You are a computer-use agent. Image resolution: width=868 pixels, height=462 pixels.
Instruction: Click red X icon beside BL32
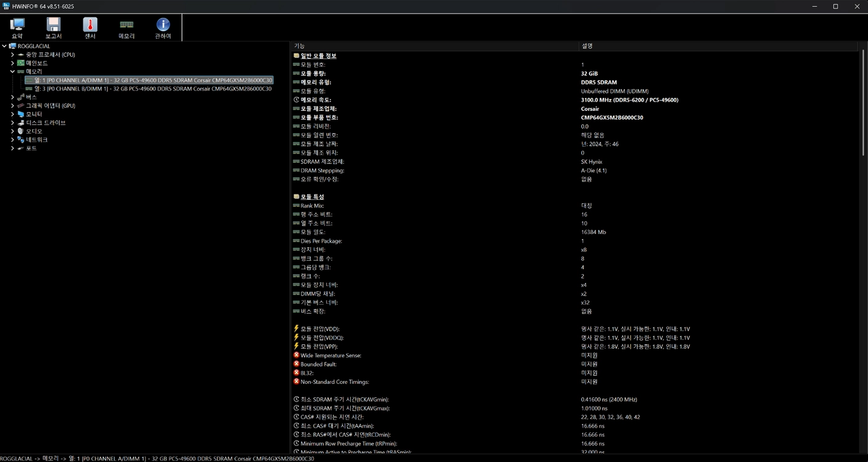point(297,373)
